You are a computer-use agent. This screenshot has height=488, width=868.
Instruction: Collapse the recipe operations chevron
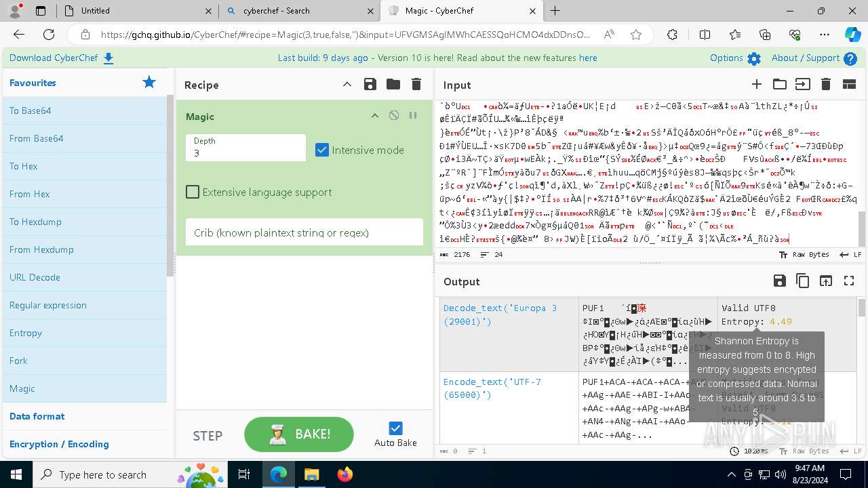coord(347,84)
